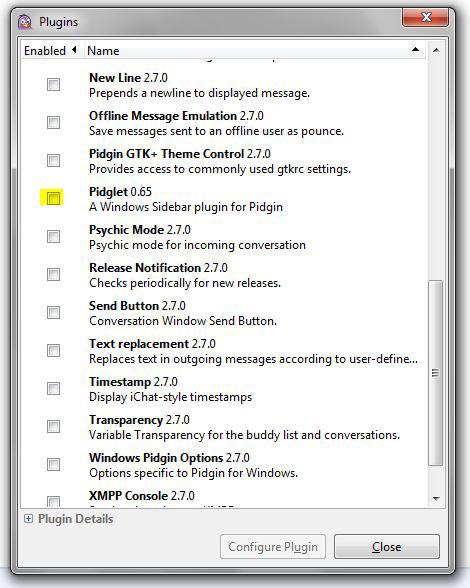470x588 pixels.
Task: Click the Pidgin icon in title bar
Action: point(25,22)
